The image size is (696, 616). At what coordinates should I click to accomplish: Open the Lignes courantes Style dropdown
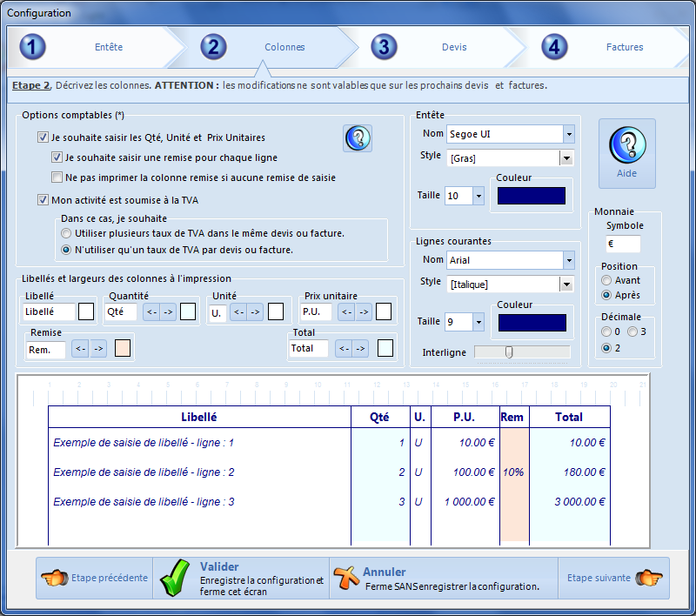pyautogui.click(x=569, y=284)
